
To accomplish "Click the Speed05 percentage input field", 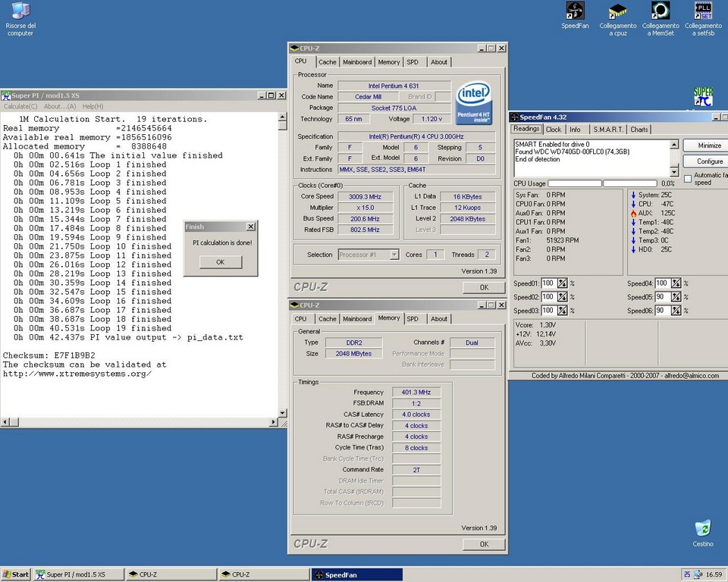I will click(x=663, y=297).
